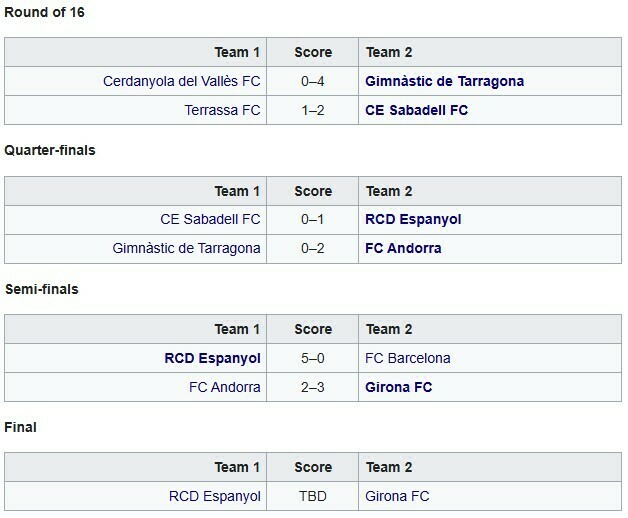
Task: Click Girona FC in Final table
Action: [398, 496]
